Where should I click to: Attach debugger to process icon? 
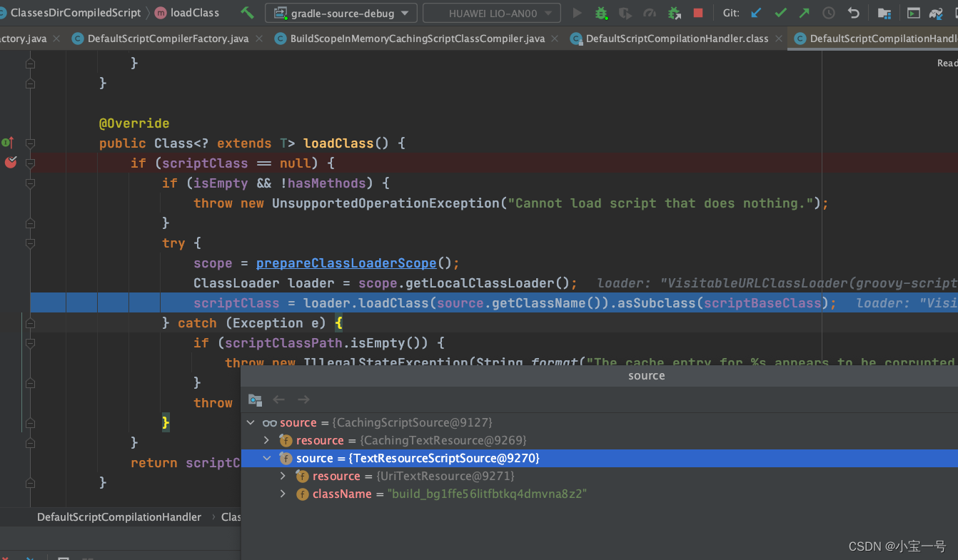[x=674, y=13]
